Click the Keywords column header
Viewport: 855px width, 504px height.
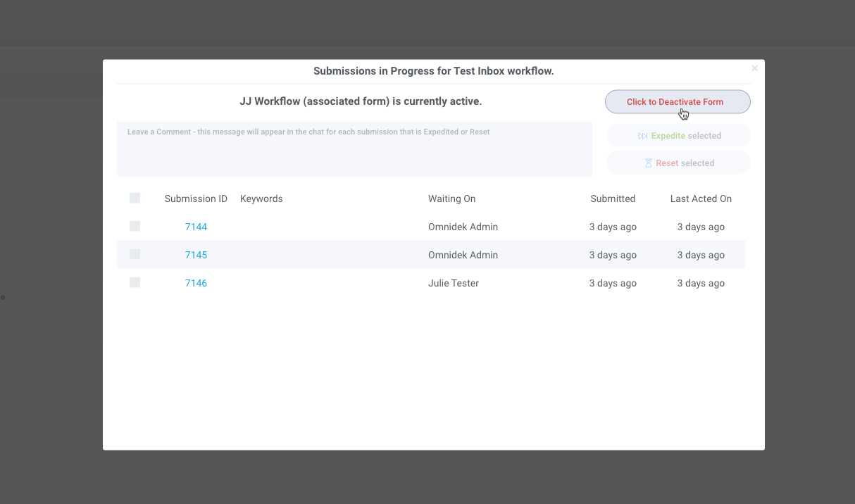(x=261, y=199)
